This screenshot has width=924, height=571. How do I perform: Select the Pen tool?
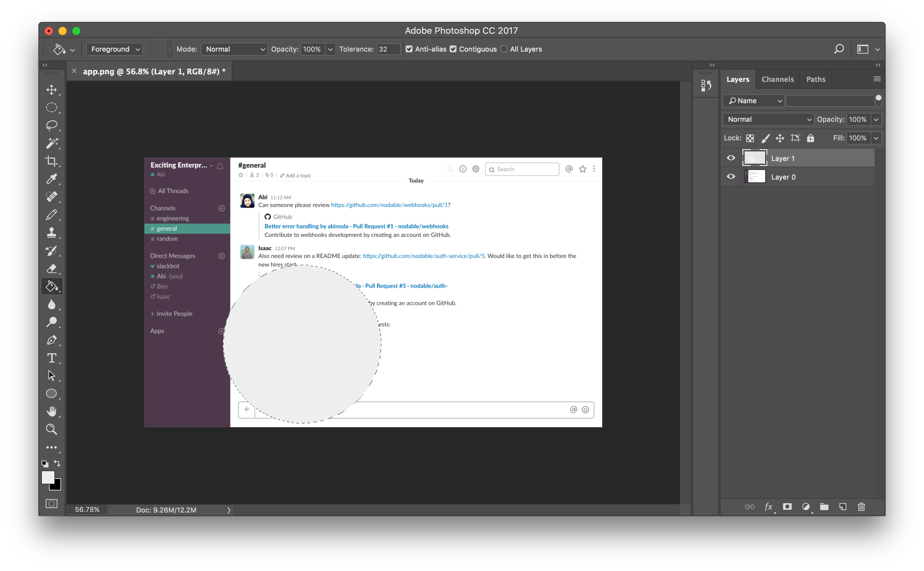52,340
